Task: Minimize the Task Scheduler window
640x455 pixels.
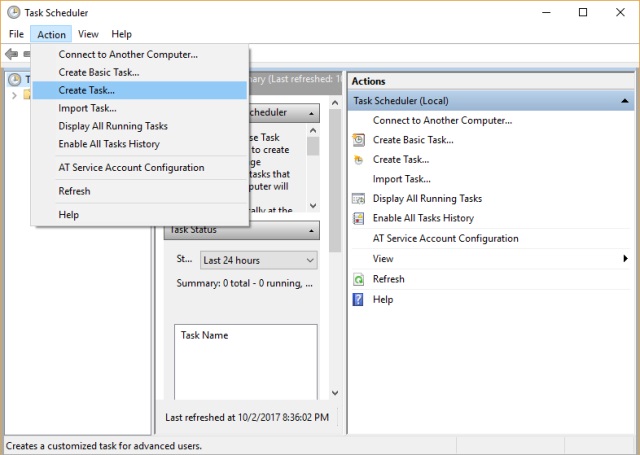Action: 546,13
